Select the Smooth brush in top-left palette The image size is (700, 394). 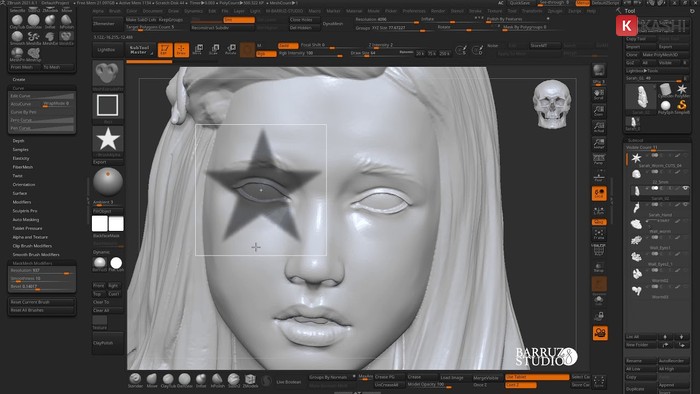pos(17,37)
